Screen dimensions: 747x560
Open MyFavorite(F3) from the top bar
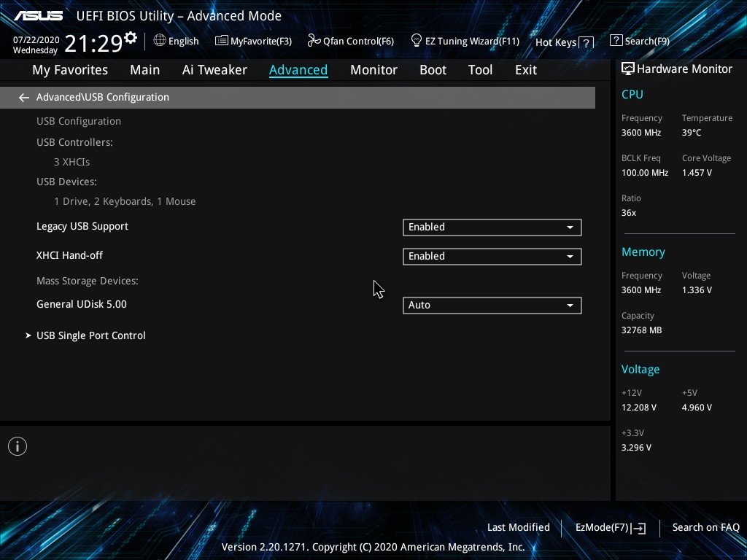(x=253, y=42)
